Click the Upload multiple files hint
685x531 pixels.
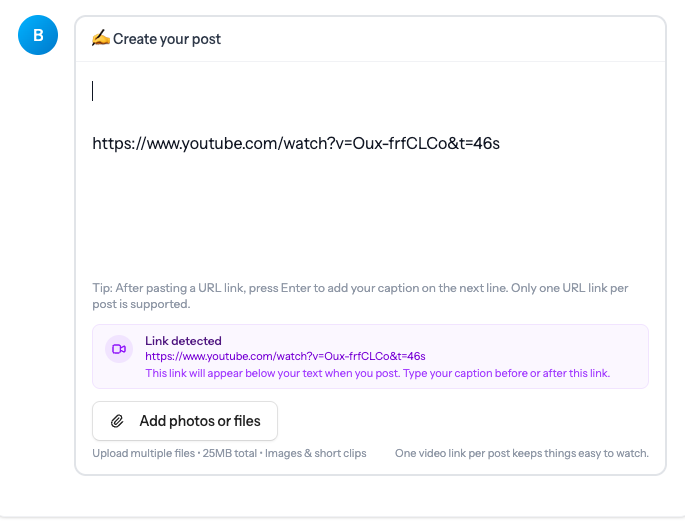[x=142, y=453]
